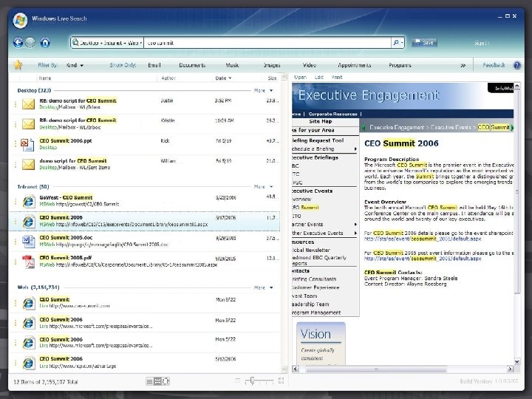The width and height of the screenshot is (532, 399).
Task: Show more filters with the double chevron
Action: pos(463,66)
